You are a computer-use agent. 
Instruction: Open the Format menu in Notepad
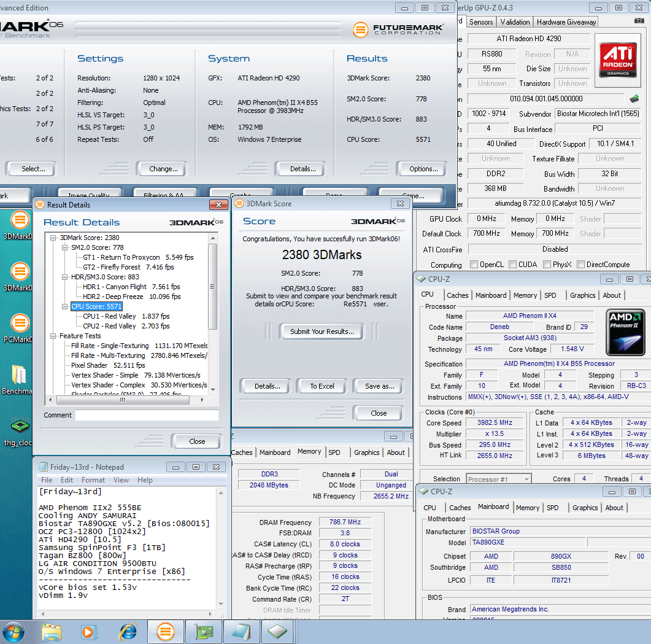tap(93, 480)
